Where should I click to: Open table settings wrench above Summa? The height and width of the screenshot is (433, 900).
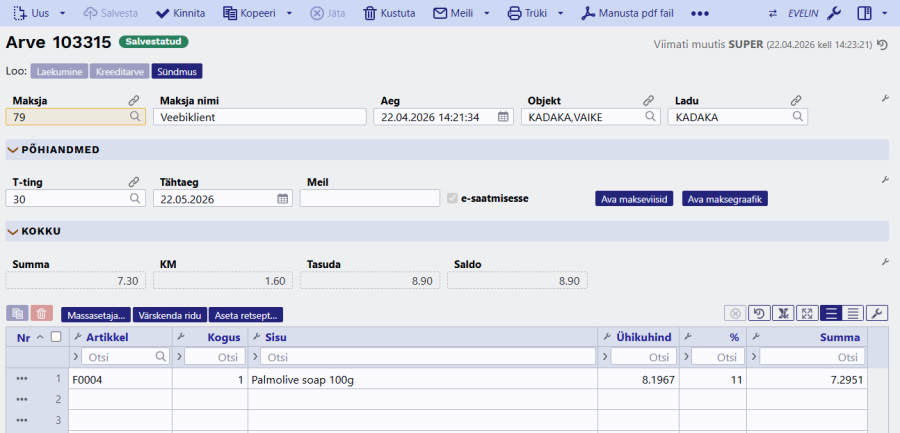point(877,314)
